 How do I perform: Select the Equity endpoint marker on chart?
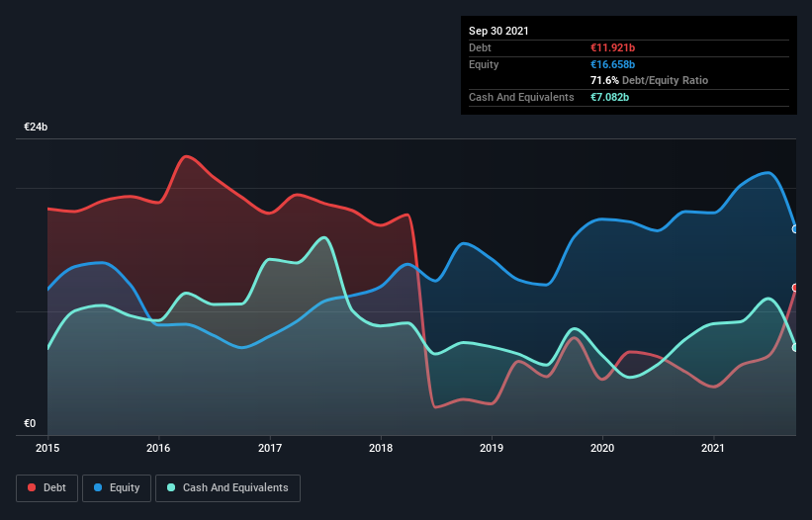pos(795,229)
